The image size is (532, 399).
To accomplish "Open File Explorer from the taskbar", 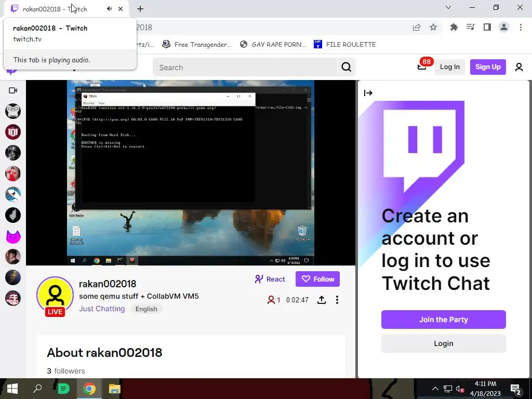I will (115, 389).
